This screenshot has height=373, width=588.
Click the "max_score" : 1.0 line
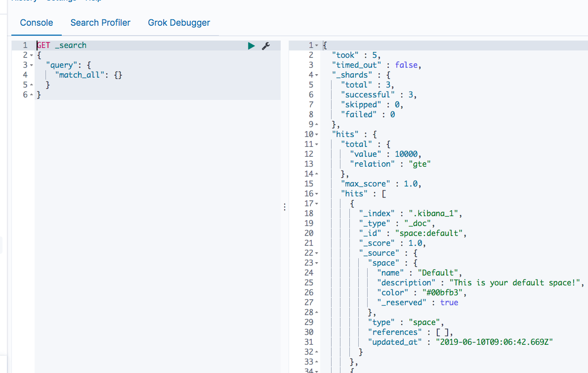381,184
